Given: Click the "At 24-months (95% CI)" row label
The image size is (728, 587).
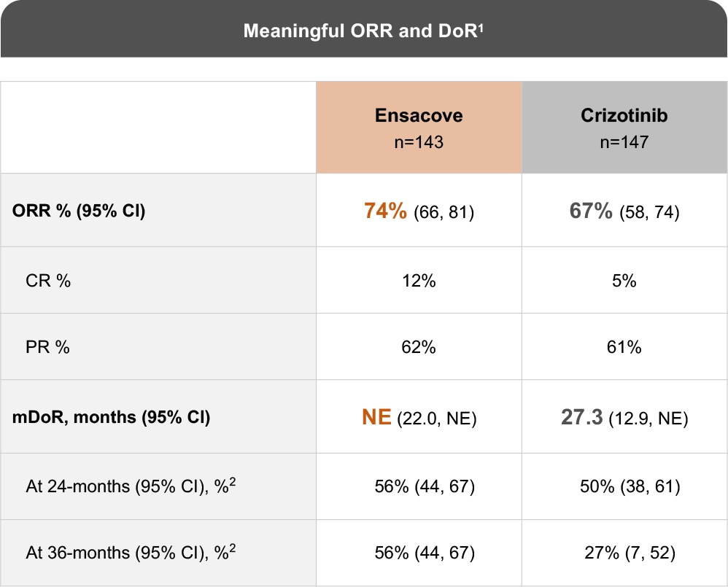Looking at the screenshot, I should (x=131, y=487).
